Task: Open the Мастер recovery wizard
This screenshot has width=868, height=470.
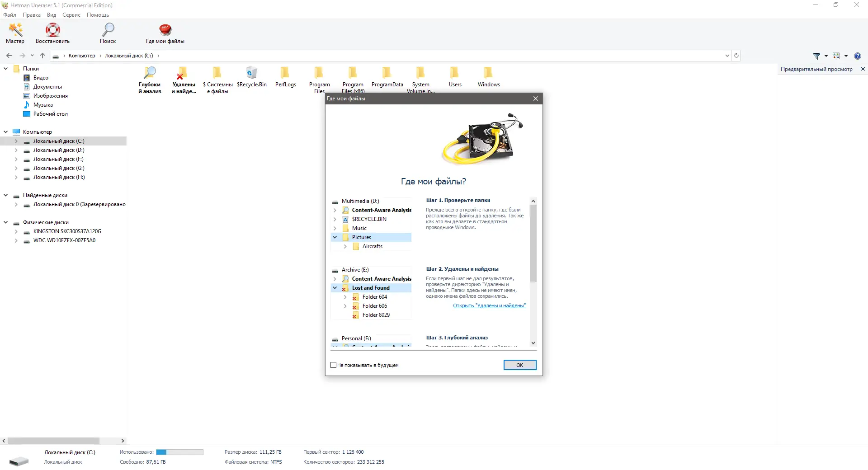Action: [x=15, y=33]
